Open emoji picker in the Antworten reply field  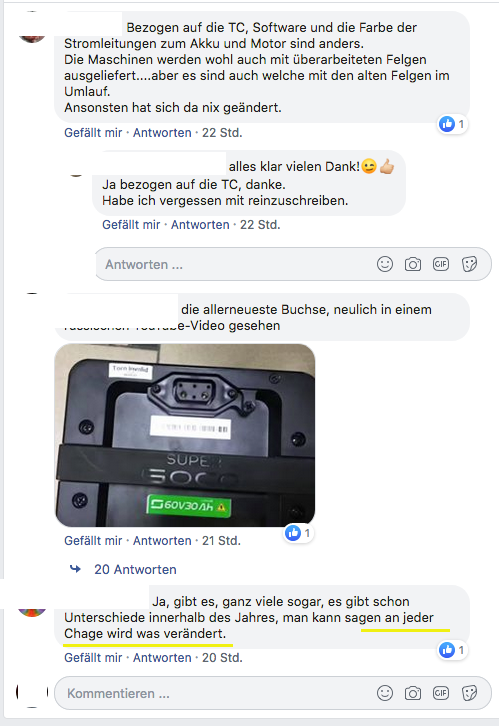click(385, 264)
